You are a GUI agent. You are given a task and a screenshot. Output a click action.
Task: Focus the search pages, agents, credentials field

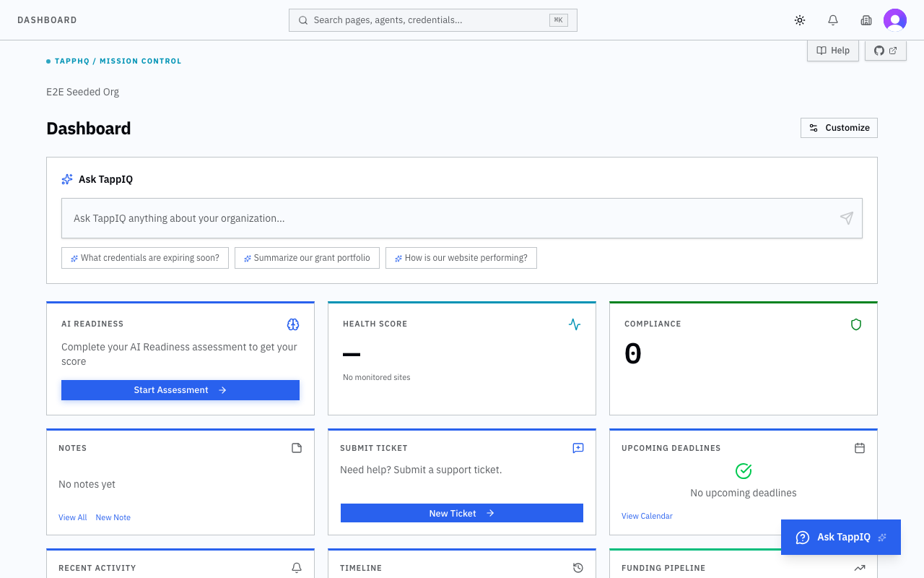[433, 20]
